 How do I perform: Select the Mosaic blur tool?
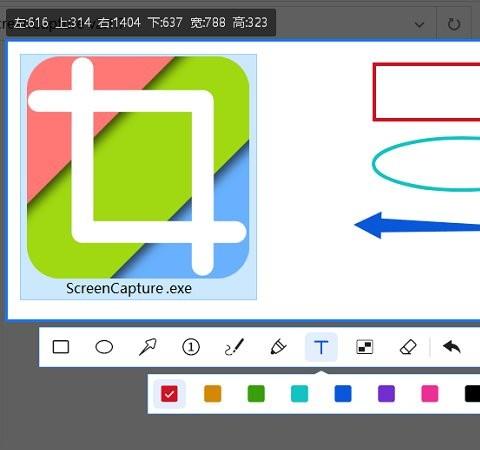tap(365, 347)
